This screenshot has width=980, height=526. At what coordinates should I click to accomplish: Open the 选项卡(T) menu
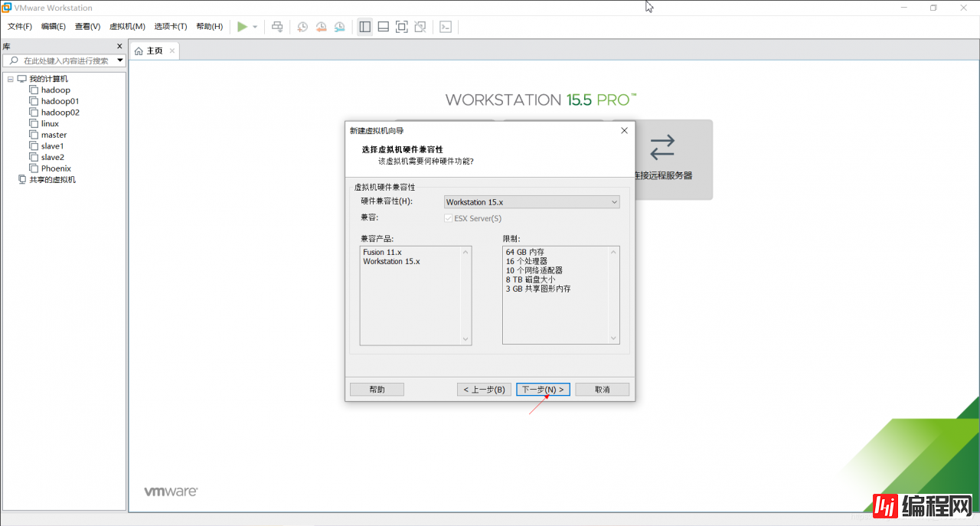click(171, 27)
